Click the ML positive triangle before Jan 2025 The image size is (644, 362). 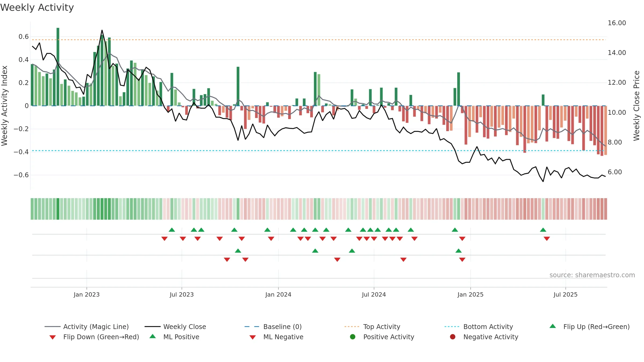(x=459, y=251)
